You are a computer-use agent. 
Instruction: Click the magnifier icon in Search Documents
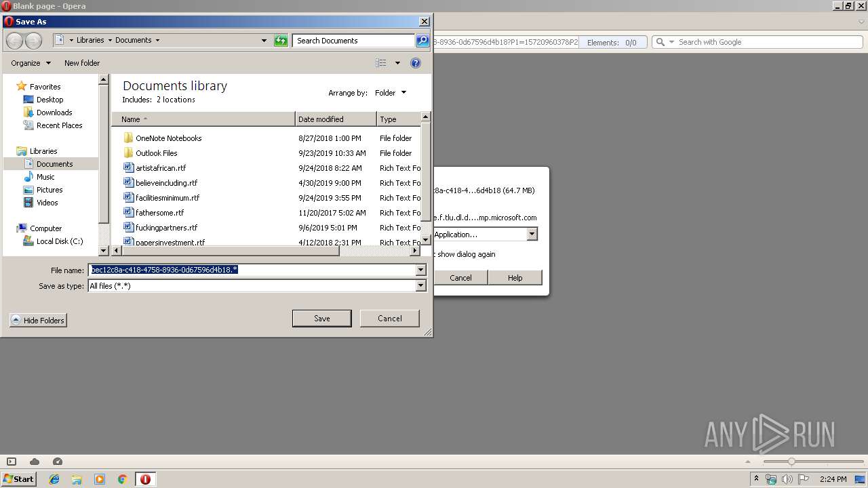click(422, 41)
